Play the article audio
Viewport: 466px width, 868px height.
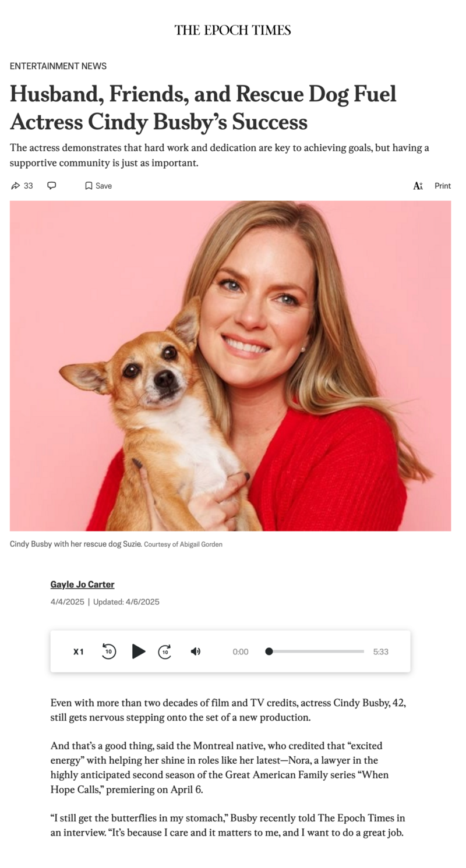[x=138, y=651]
